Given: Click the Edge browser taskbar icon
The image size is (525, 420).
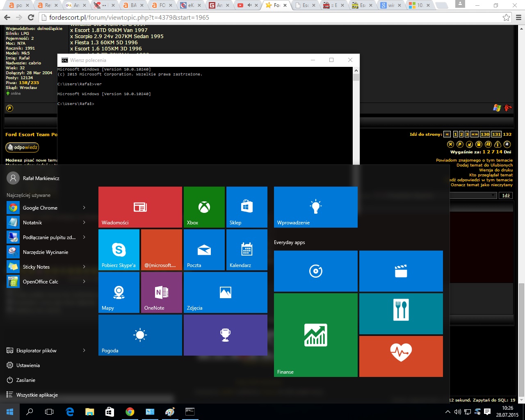Looking at the screenshot, I should coord(70,412).
